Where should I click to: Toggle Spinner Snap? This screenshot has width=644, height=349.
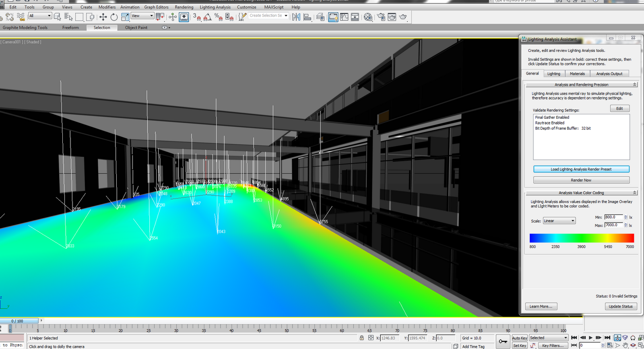(229, 17)
